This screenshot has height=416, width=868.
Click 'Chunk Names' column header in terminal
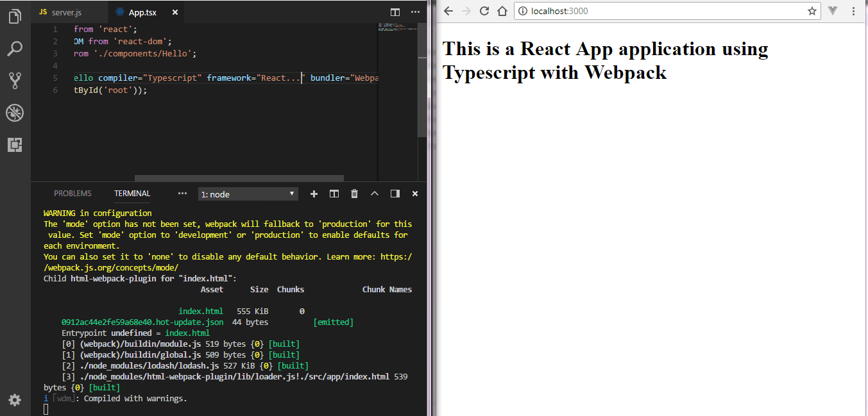tap(387, 289)
